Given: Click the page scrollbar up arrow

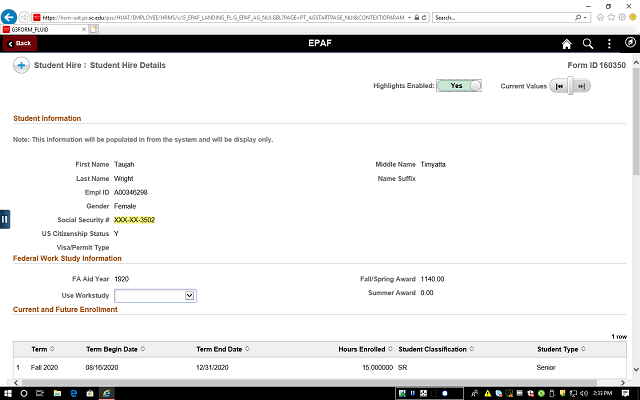Looking at the screenshot, I should (636, 63).
